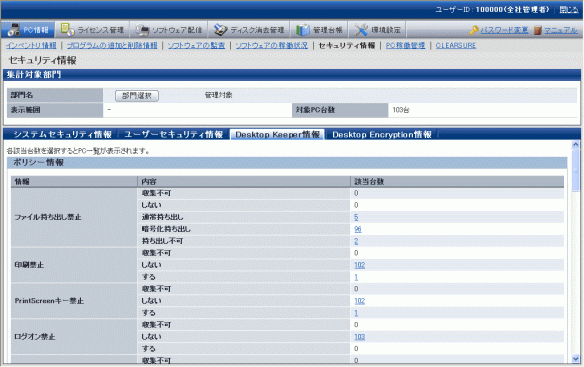
Task: Open the 環境設定 menu
Action: (x=385, y=30)
